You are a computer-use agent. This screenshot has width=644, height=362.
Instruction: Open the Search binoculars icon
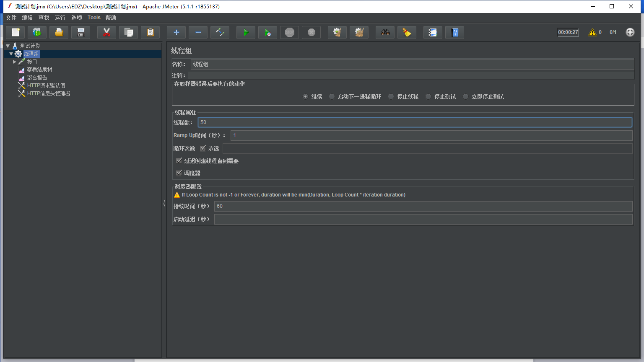click(385, 32)
